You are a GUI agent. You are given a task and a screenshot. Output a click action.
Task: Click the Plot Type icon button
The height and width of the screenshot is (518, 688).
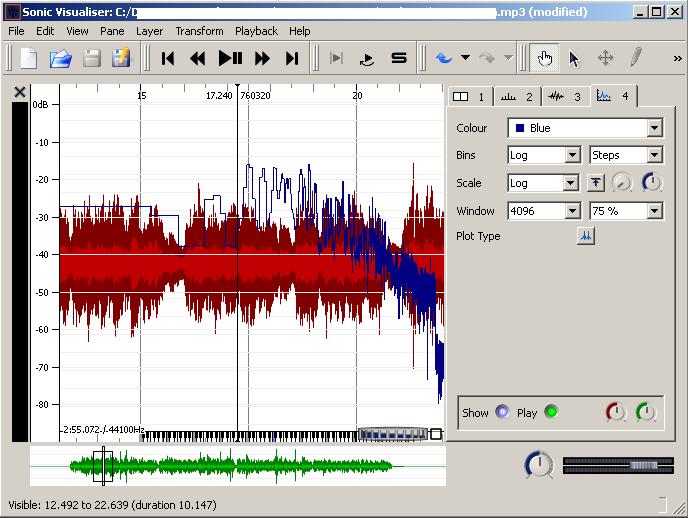click(586, 237)
